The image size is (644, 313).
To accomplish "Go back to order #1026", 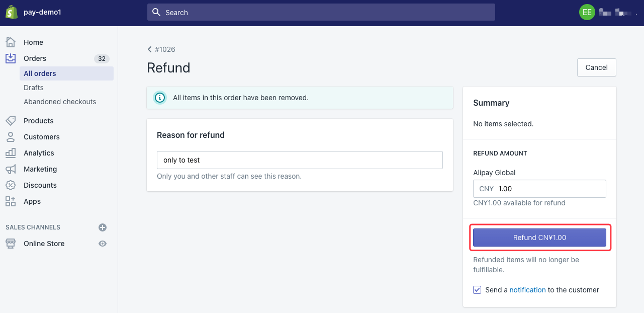I will click(161, 49).
